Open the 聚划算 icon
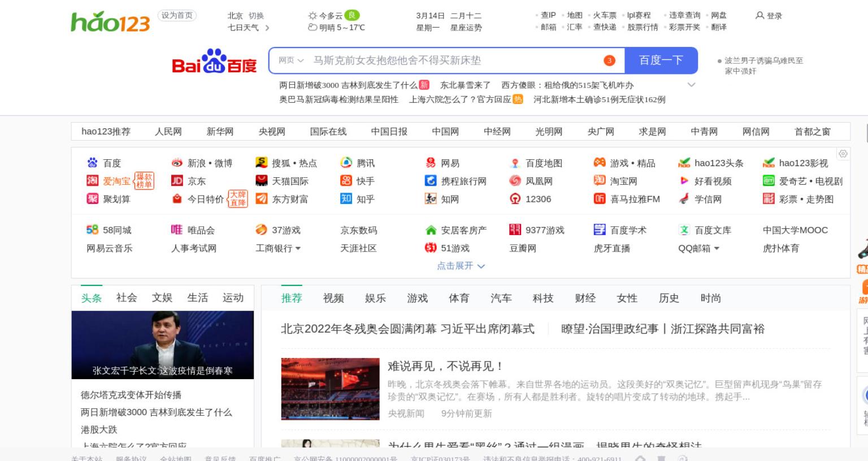Image resolution: width=868 pixels, height=461 pixels. pyautogui.click(x=92, y=199)
